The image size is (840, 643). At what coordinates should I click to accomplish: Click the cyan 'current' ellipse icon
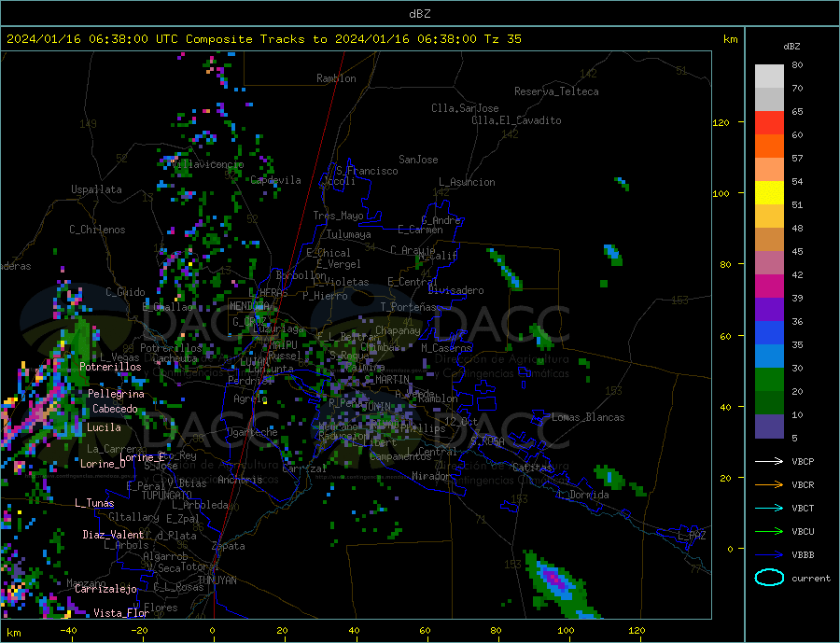point(769,578)
